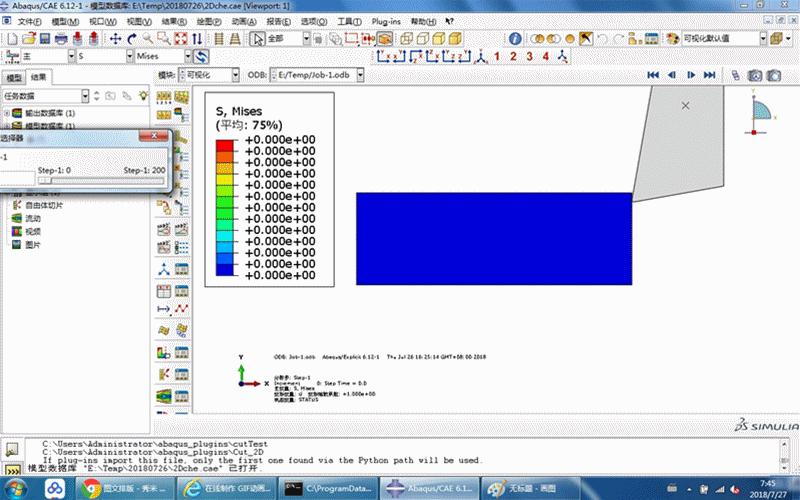Click the Chrome icon in taskbar
The height and width of the screenshot is (500, 800).
[x=92, y=488]
